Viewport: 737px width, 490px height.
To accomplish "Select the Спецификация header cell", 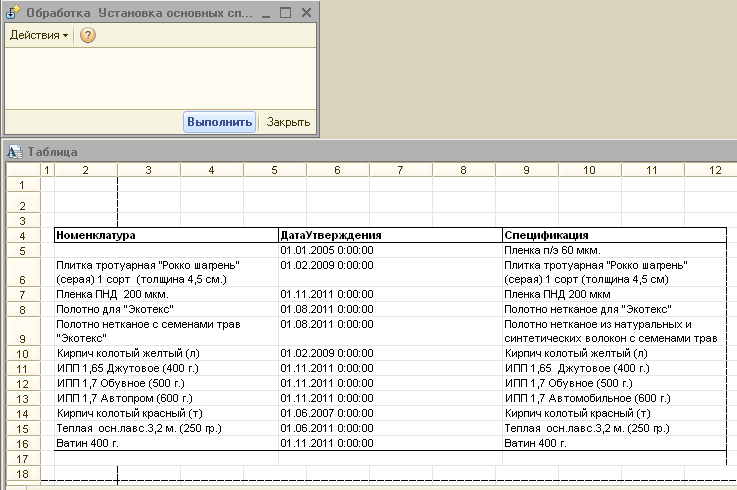I will click(x=614, y=235).
